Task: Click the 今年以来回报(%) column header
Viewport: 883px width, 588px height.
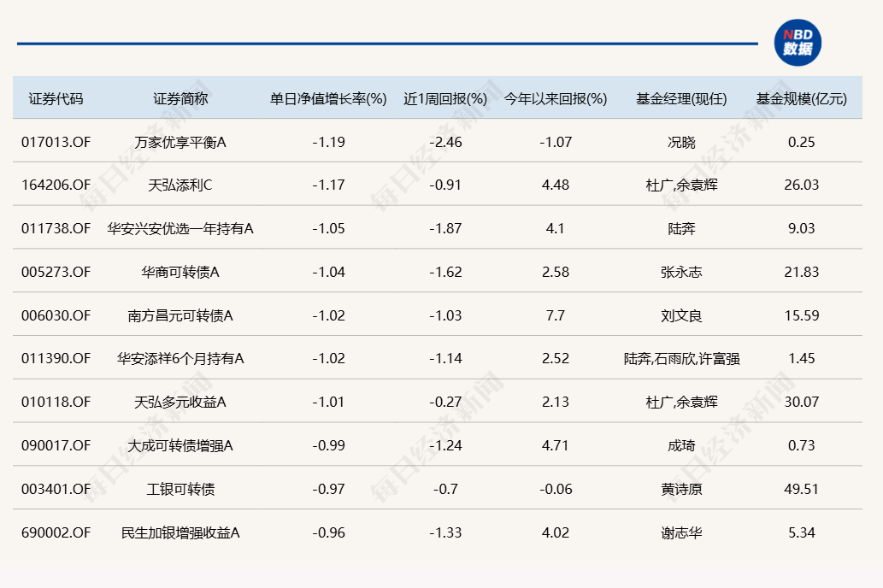Action: click(556, 99)
